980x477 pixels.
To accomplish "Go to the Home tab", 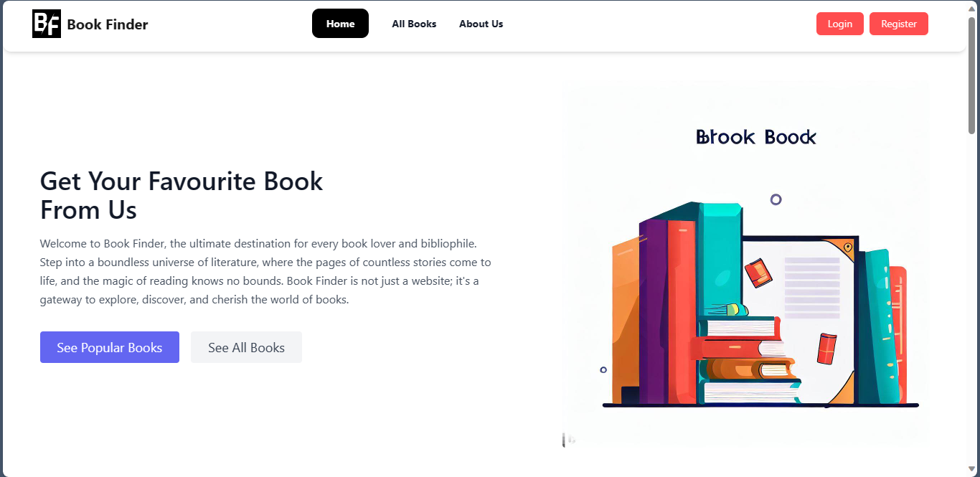I will [340, 24].
